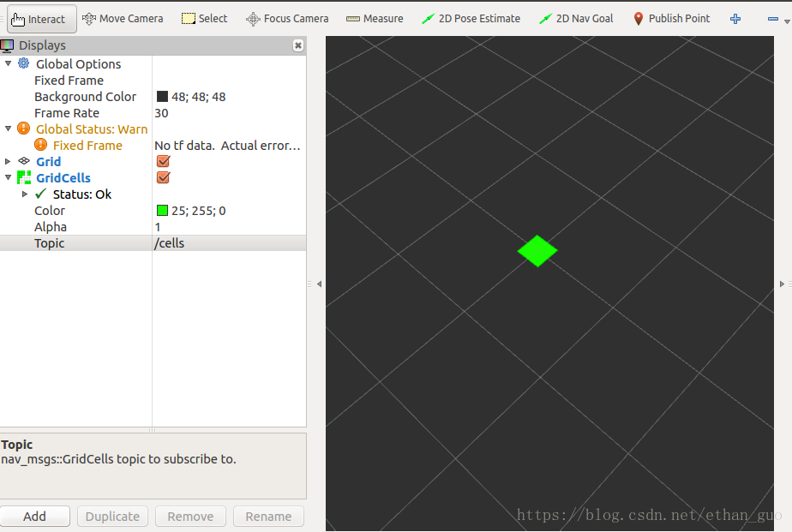Screen dimensions: 792x532
Task: Select the Background Color property row
Action: coord(153,97)
